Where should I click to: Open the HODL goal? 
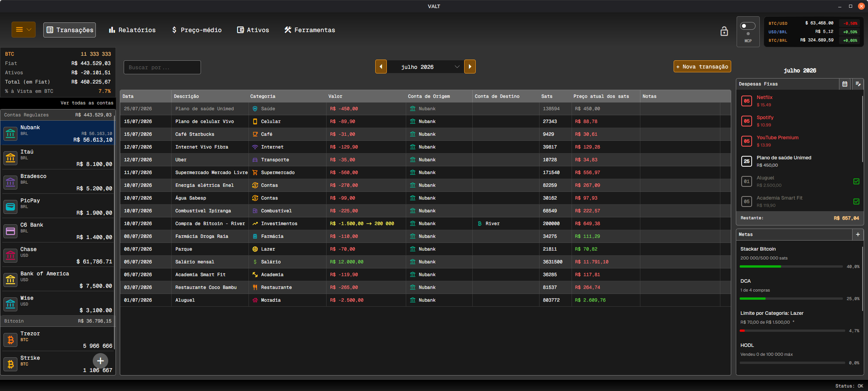[799, 354]
